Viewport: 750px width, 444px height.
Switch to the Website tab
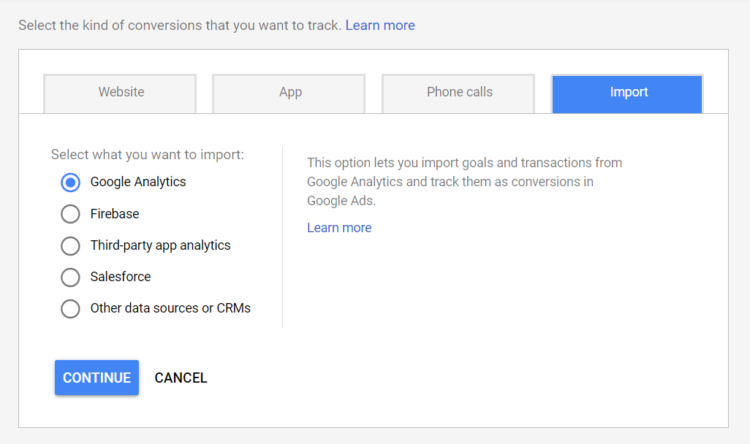coord(121,93)
